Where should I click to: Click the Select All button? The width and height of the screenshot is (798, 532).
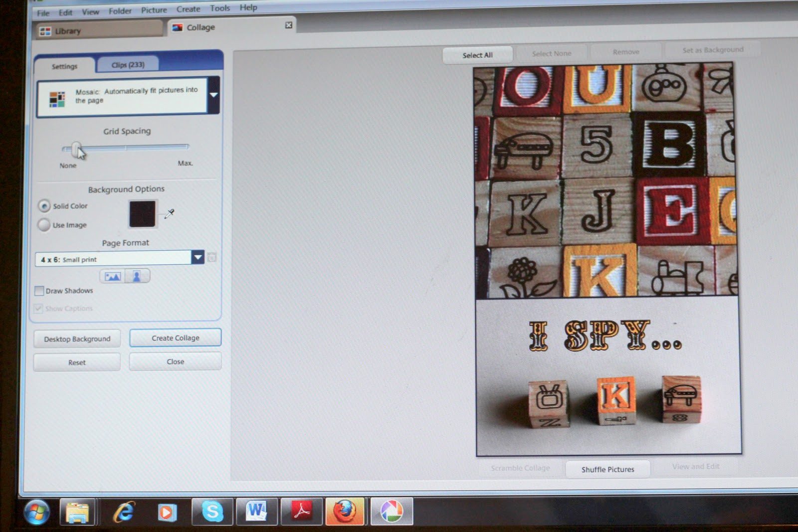point(477,55)
